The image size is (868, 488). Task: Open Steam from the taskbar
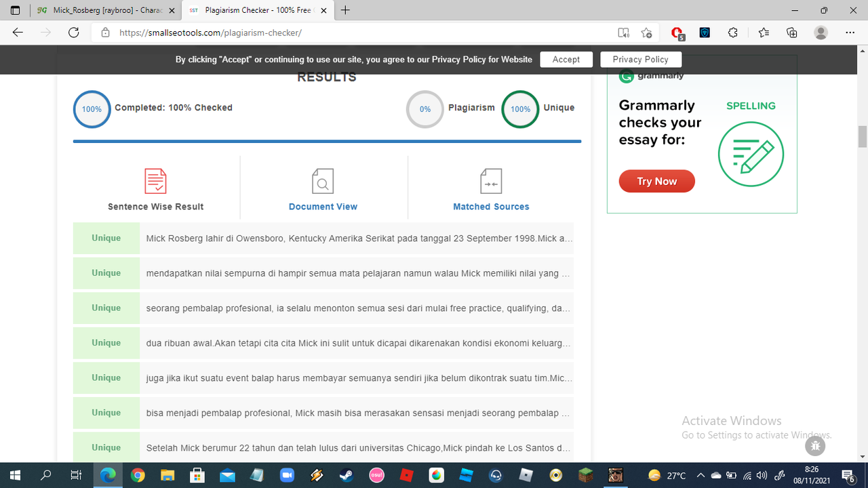346,475
